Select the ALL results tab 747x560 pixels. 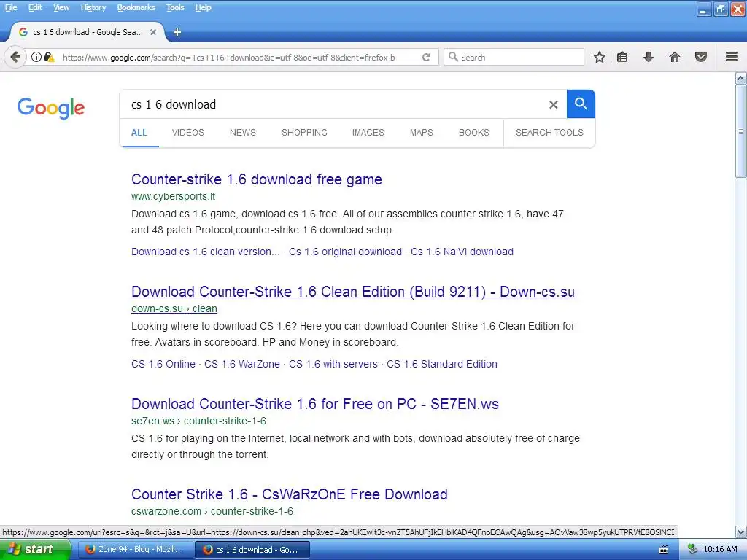[x=139, y=133]
